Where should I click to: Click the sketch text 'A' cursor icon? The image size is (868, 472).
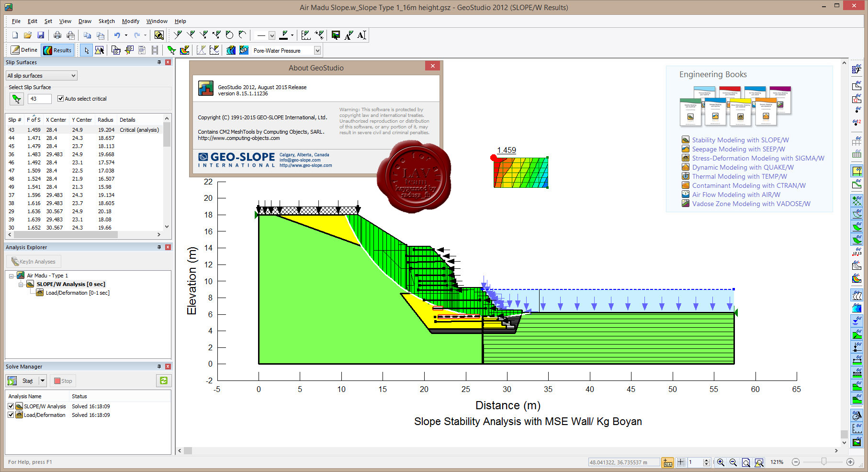[x=361, y=35]
